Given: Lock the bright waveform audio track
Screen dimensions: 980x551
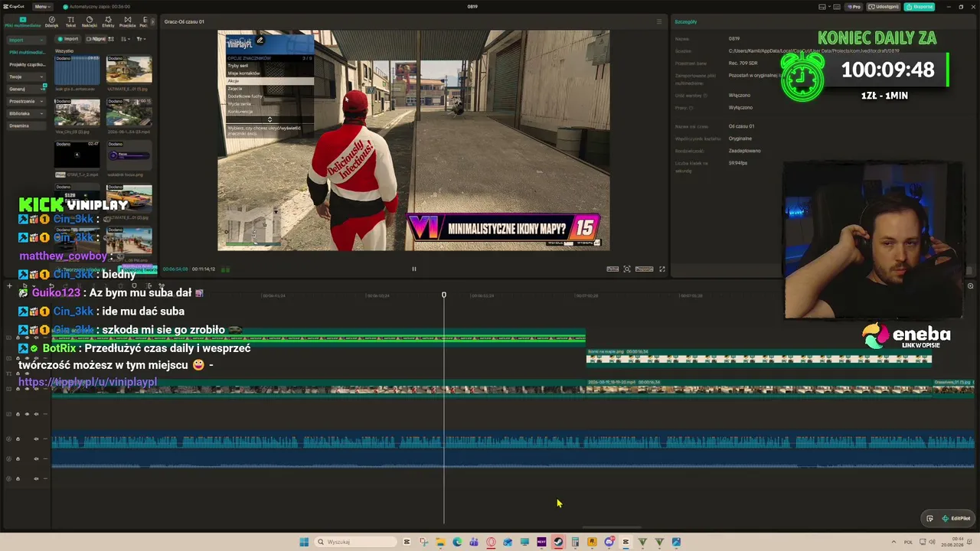Looking at the screenshot, I should pos(18,439).
